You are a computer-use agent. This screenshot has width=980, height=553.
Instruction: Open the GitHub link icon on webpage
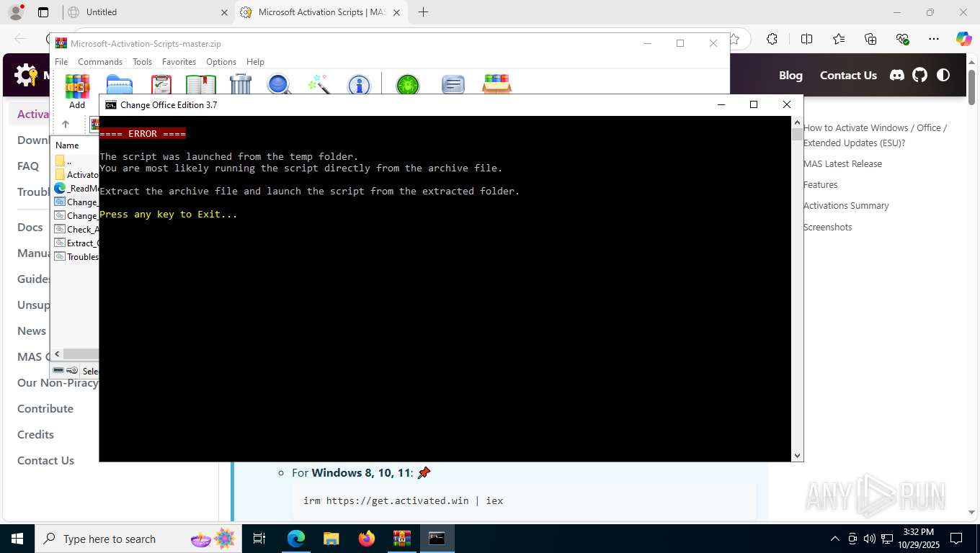(x=919, y=75)
